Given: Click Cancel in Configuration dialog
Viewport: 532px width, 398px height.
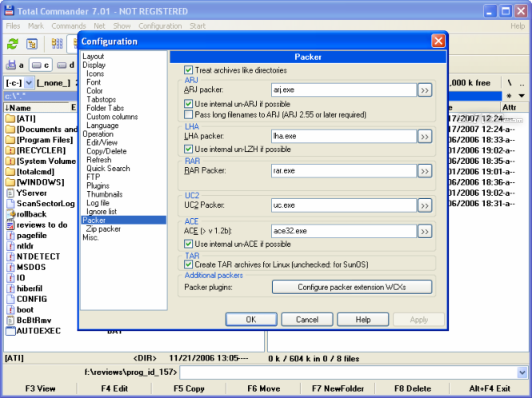Looking at the screenshot, I should pos(307,320).
